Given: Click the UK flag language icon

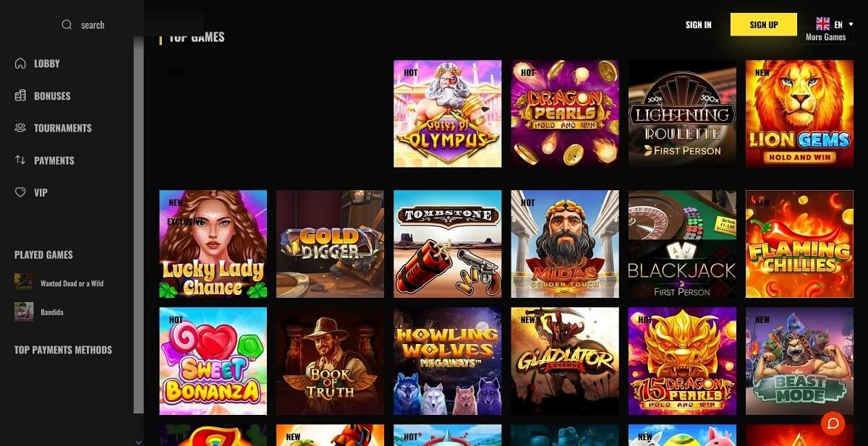Looking at the screenshot, I should 822,24.
